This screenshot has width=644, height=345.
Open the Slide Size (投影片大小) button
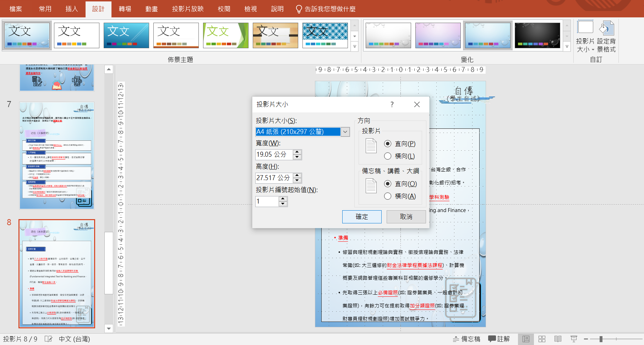[585, 37]
